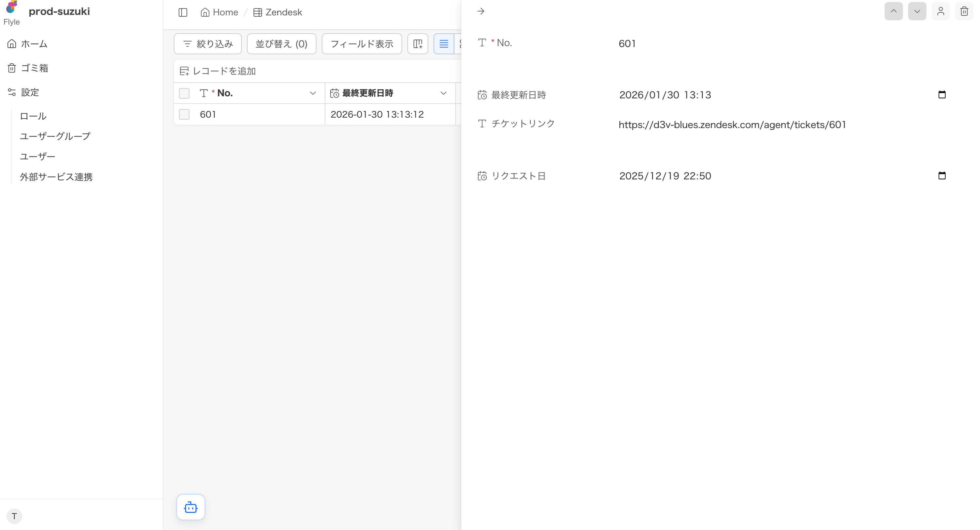Click the チケットリンク URL field
The image size is (980, 530).
click(x=732, y=125)
